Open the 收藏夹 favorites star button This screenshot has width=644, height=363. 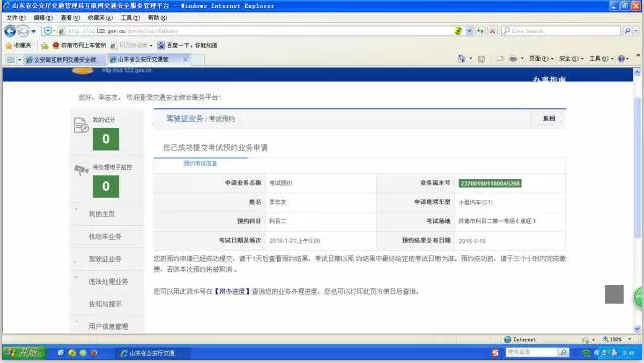pos(18,45)
